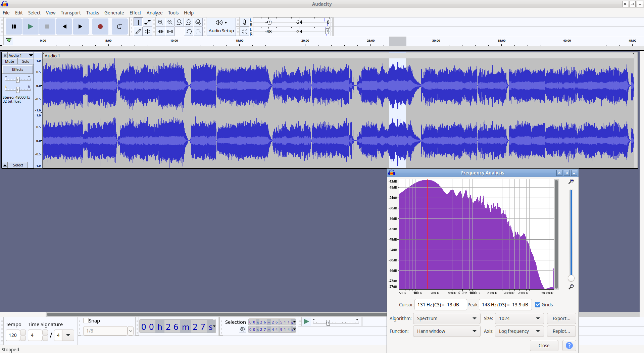Click the Redo arrow icon
The height and width of the screenshot is (353, 644).
coord(198,32)
